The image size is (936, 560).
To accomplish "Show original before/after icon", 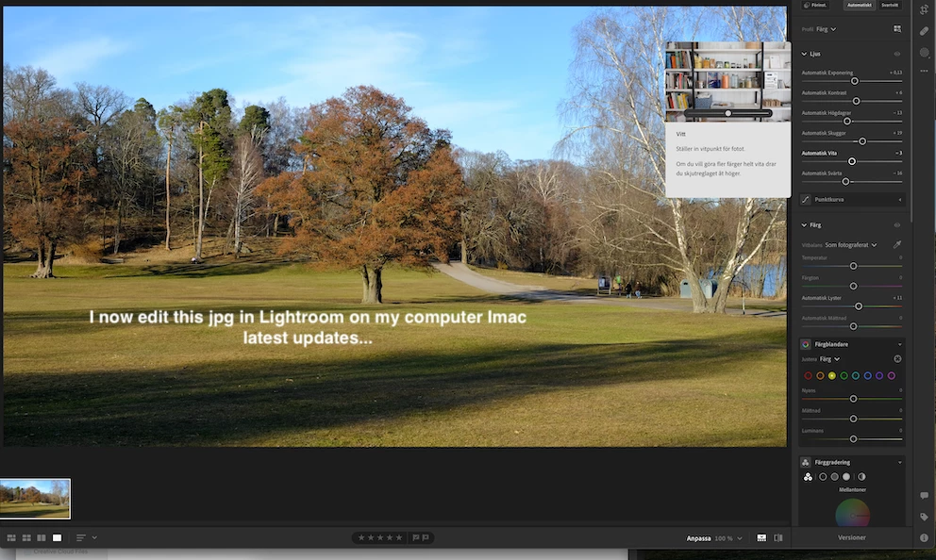I will click(x=778, y=537).
